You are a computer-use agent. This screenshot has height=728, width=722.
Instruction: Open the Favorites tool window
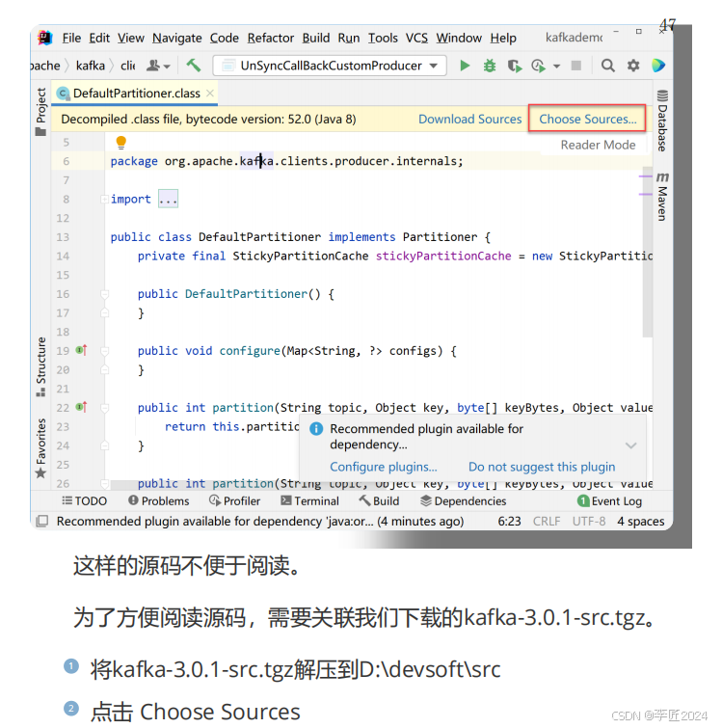tap(40, 448)
